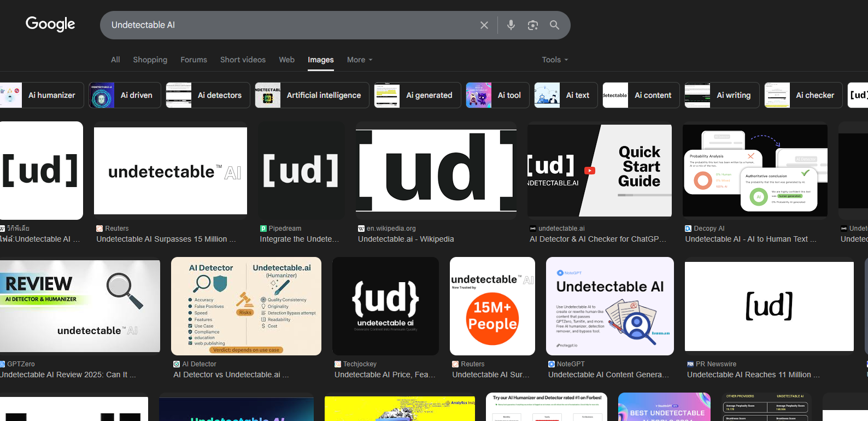This screenshot has width=868, height=421.
Task: Select the Artificial intelligence filter chip
Action: point(312,95)
